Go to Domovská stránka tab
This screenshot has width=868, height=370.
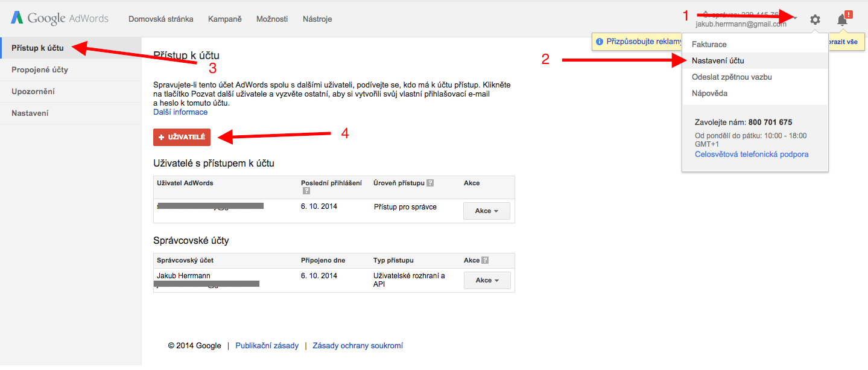(161, 19)
